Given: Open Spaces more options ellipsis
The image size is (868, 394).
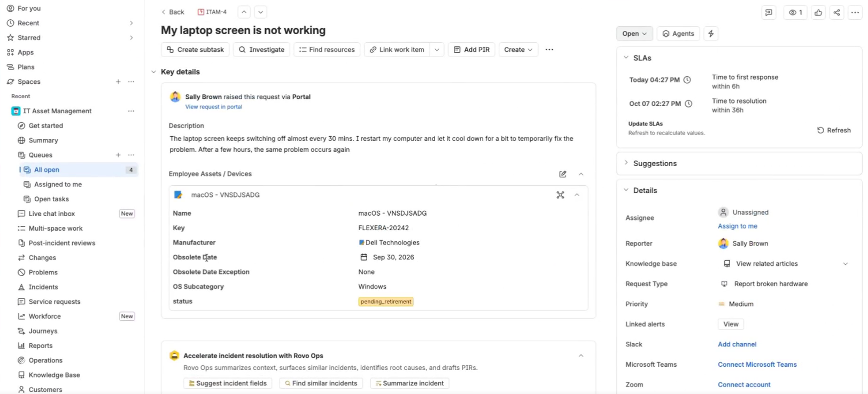Looking at the screenshot, I should [131, 82].
